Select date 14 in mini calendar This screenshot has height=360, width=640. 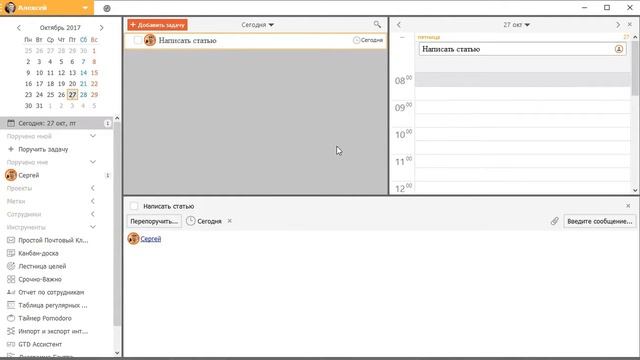(x=83, y=73)
